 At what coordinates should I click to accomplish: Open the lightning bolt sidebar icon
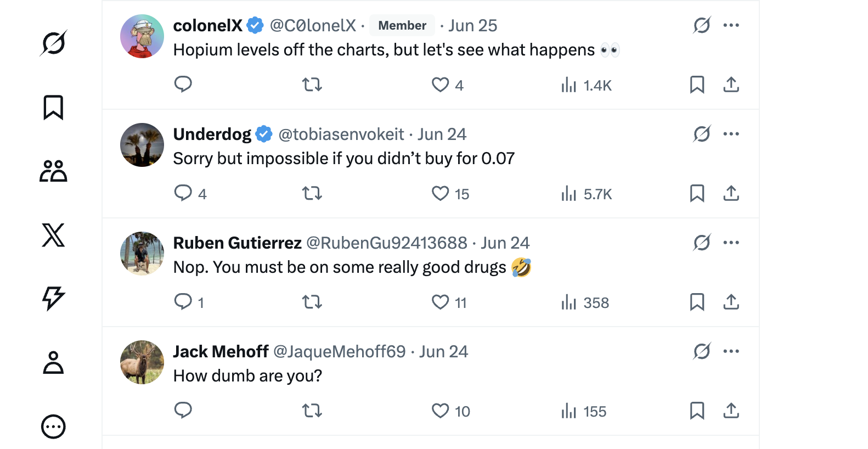pyautogui.click(x=53, y=299)
